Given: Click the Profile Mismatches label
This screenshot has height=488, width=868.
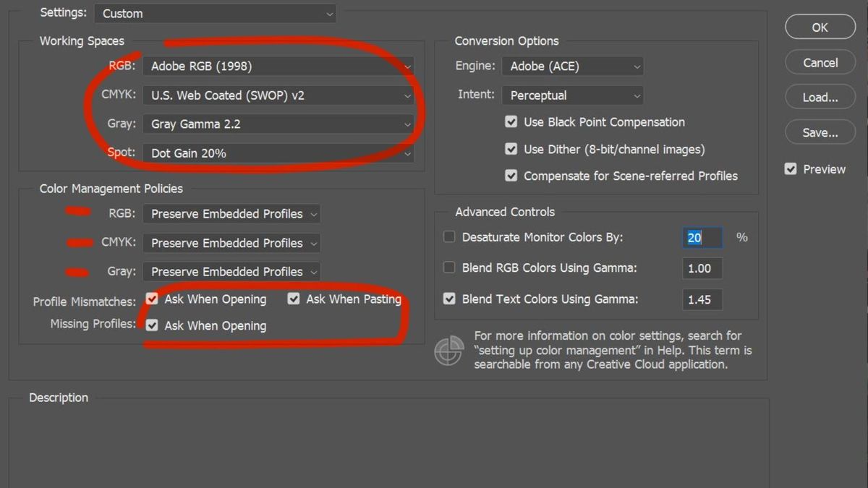Looking at the screenshot, I should 85,301.
